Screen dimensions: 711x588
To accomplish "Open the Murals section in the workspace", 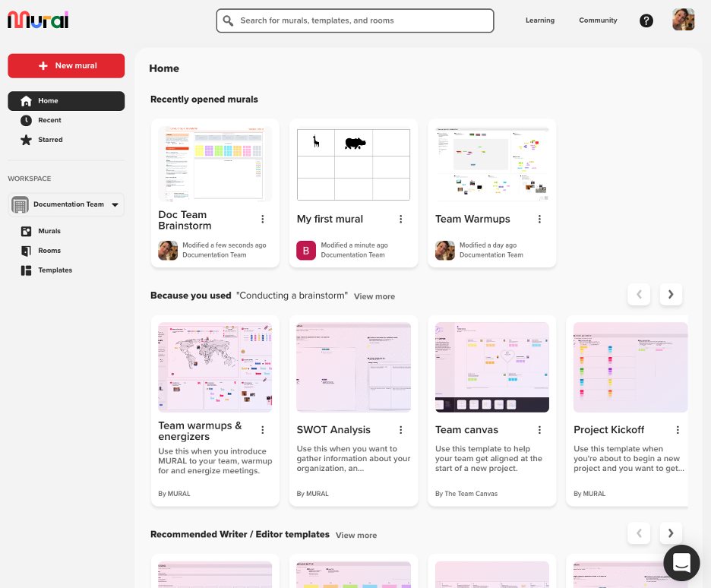I will point(49,231).
